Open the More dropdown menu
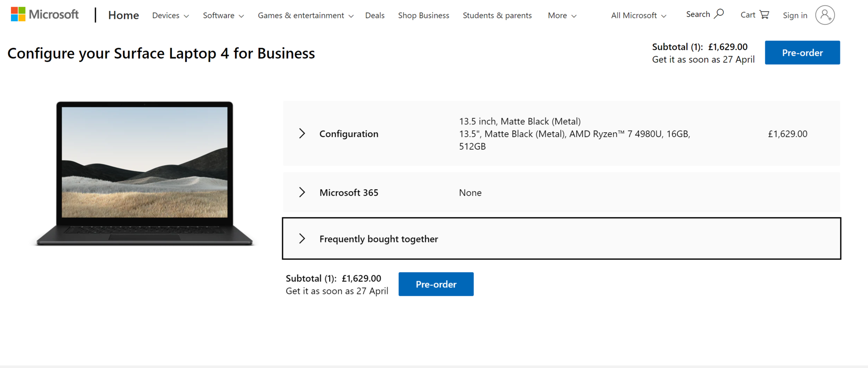 point(562,15)
